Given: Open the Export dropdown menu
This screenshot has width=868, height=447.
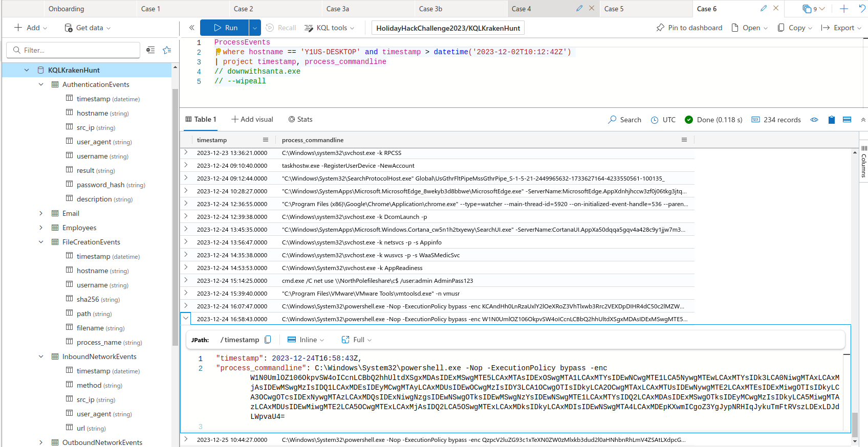Looking at the screenshot, I should (841, 28).
